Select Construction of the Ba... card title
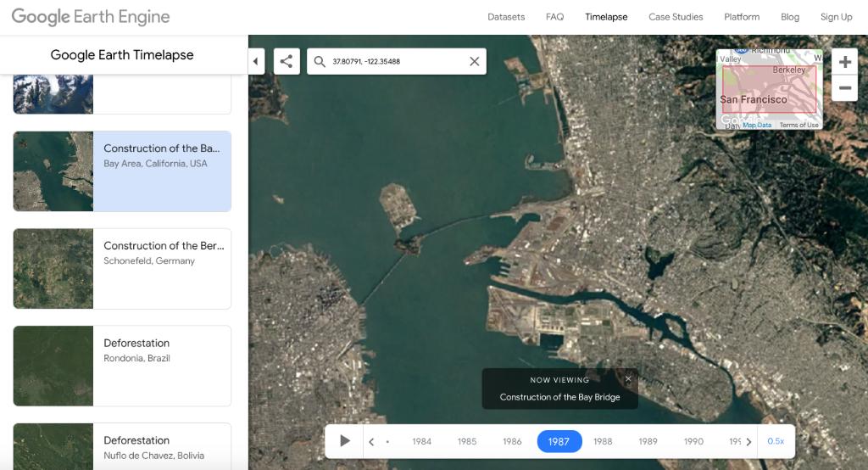The height and width of the screenshot is (470, 868). tap(162, 148)
